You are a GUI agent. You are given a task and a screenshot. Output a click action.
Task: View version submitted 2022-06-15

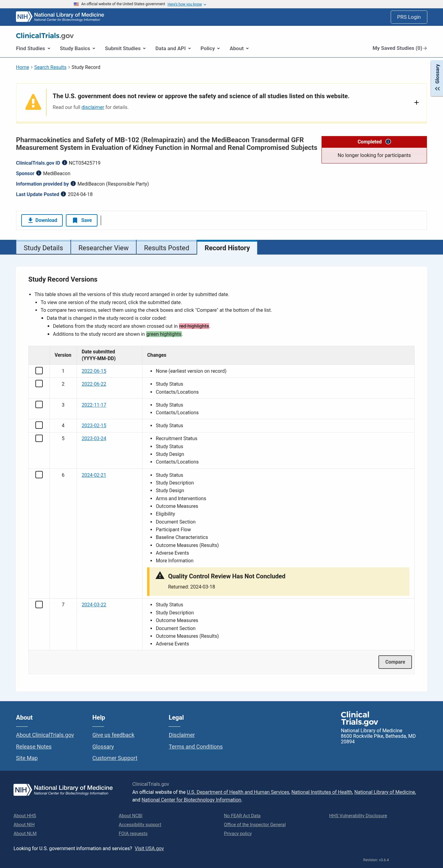pos(94,371)
